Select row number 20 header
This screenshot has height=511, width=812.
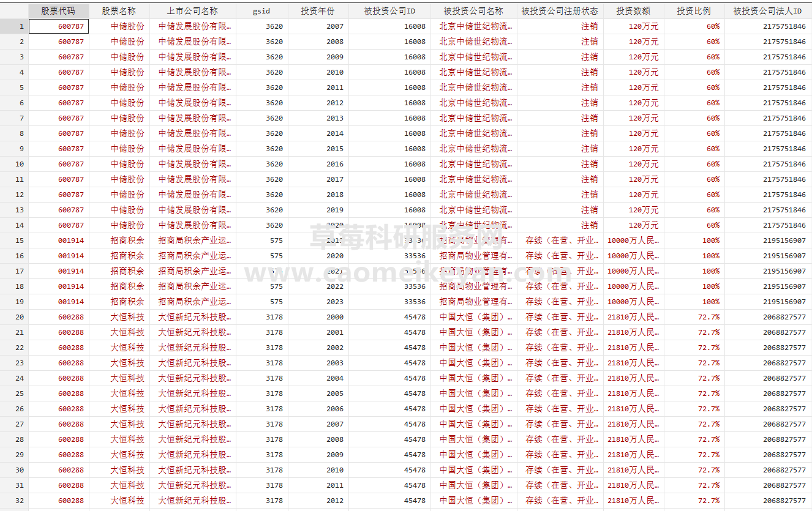pyautogui.click(x=14, y=317)
